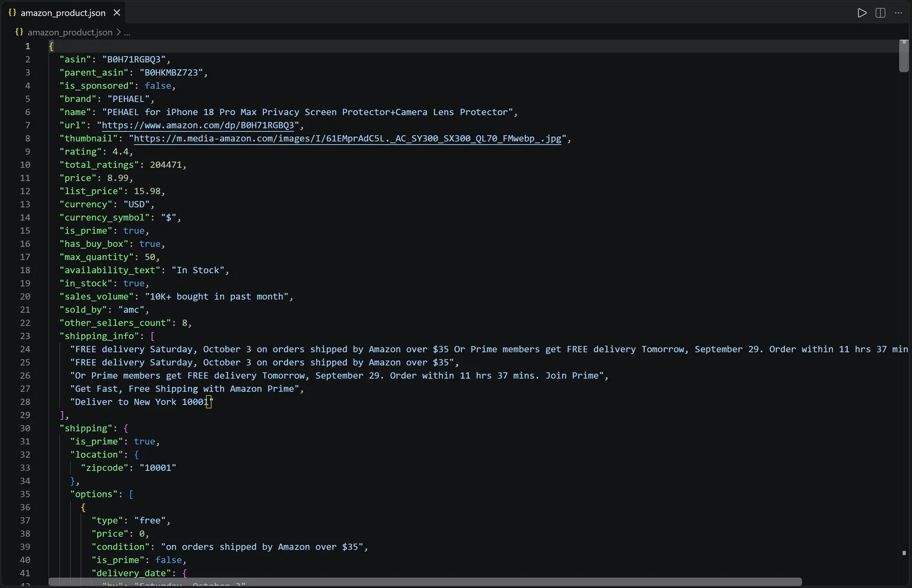Click the "location" key on line 32
The width and height of the screenshot is (912, 588).
coord(97,455)
